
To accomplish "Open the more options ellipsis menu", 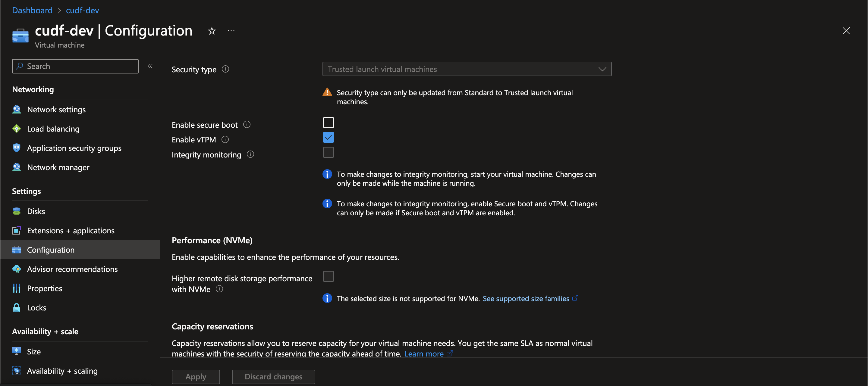I will click(231, 31).
